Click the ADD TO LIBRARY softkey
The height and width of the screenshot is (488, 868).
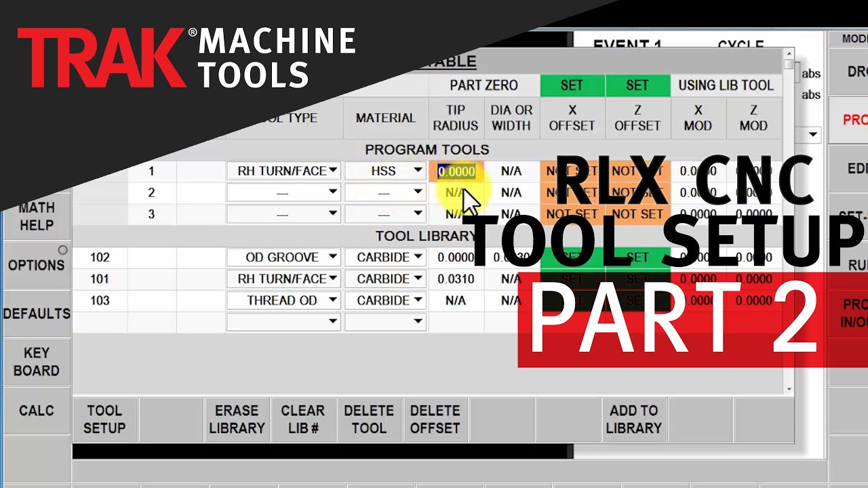click(633, 420)
